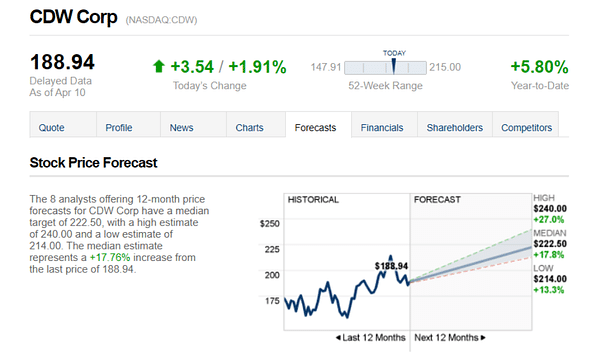Open the Competitors tab

(526, 125)
